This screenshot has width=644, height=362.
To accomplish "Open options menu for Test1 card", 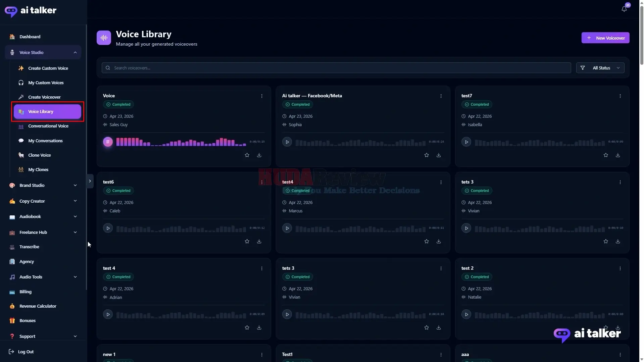I will pyautogui.click(x=441, y=355).
